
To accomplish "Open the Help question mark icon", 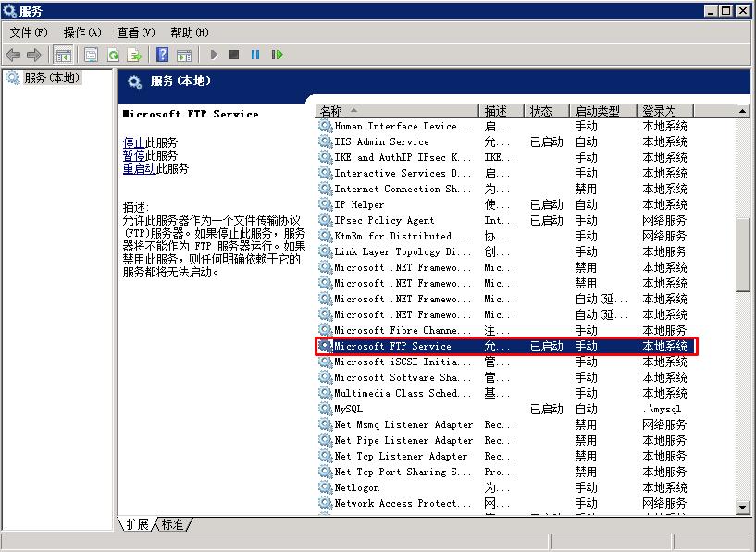I will coord(163,55).
